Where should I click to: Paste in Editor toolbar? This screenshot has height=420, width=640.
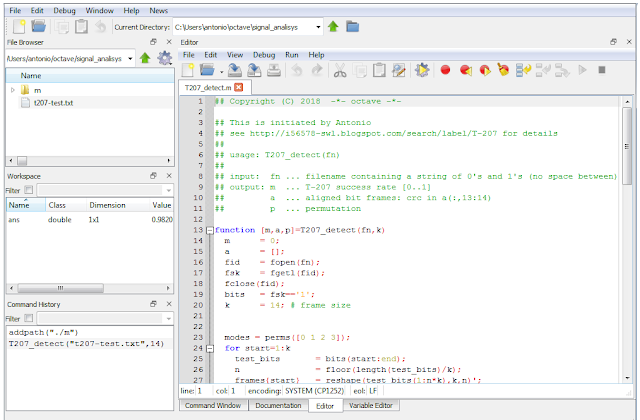coord(379,70)
